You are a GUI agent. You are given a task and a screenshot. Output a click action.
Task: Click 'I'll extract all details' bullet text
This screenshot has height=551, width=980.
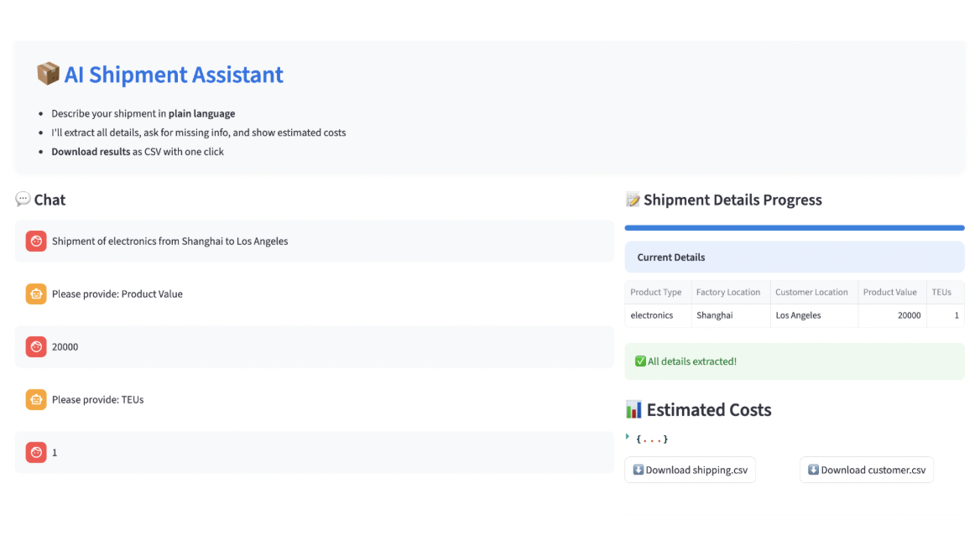[199, 133]
